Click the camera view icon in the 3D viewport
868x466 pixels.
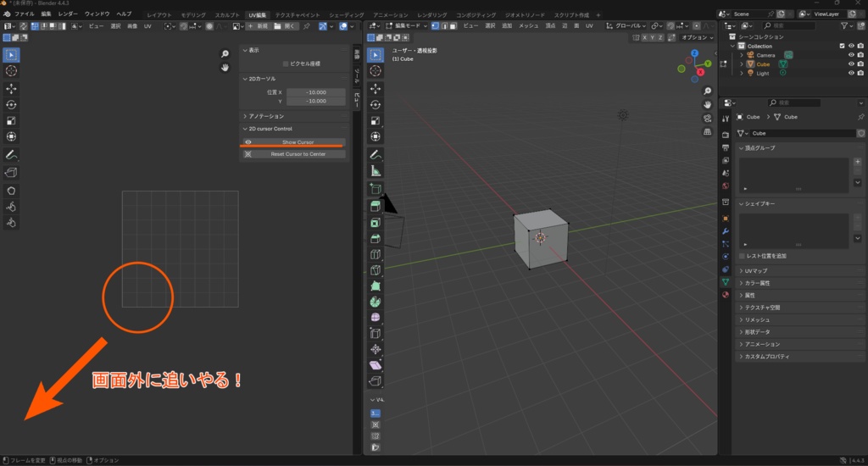pyautogui.click(x=708, y=119)
